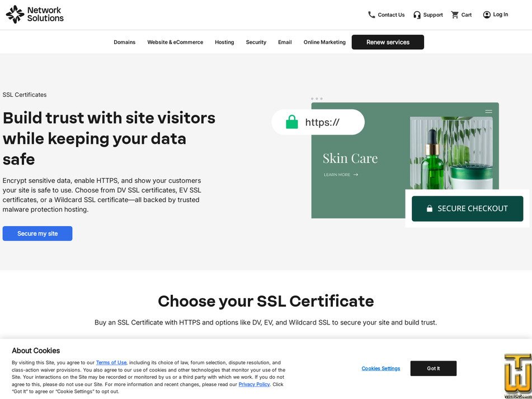
Task: Open the Online Marketing menu
Action: [324, 42]
